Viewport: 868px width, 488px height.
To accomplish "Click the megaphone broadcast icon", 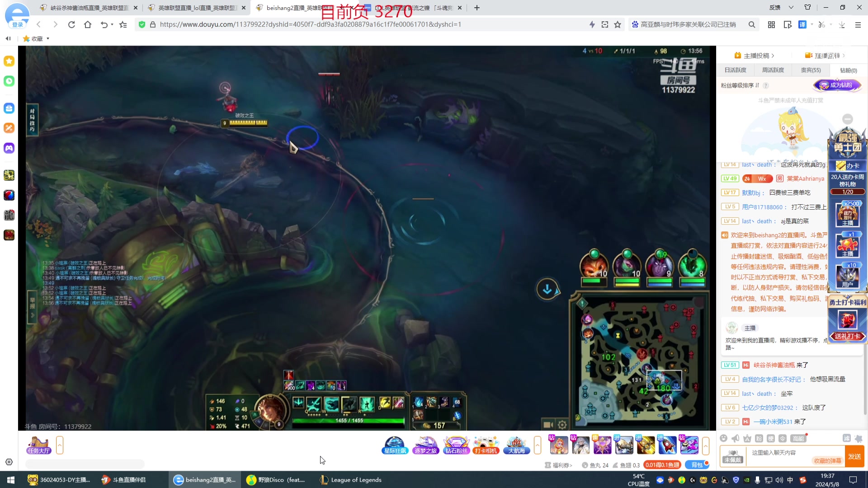I will click(x=736, y=438).
